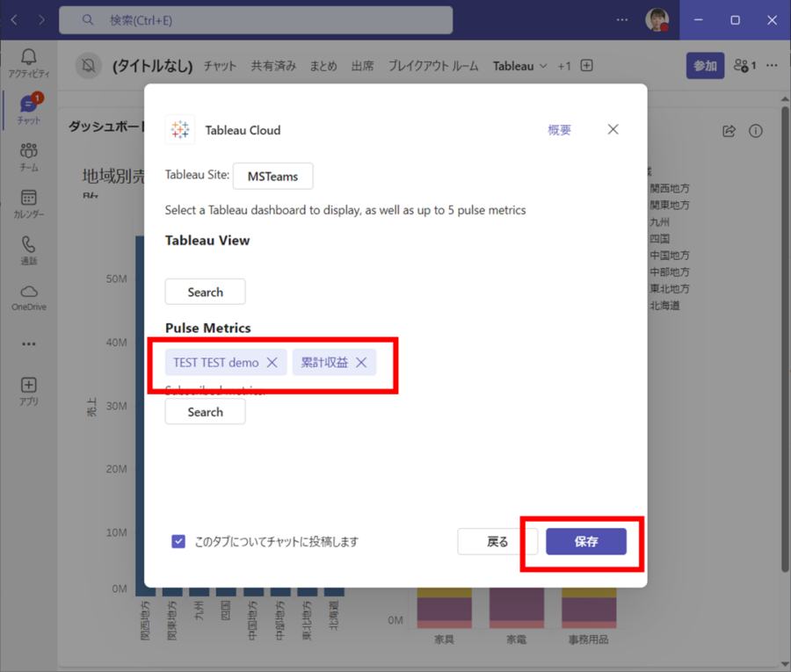Click the (タイトルなし) meeting title
The image size is (791, 672).
[152, 66]
